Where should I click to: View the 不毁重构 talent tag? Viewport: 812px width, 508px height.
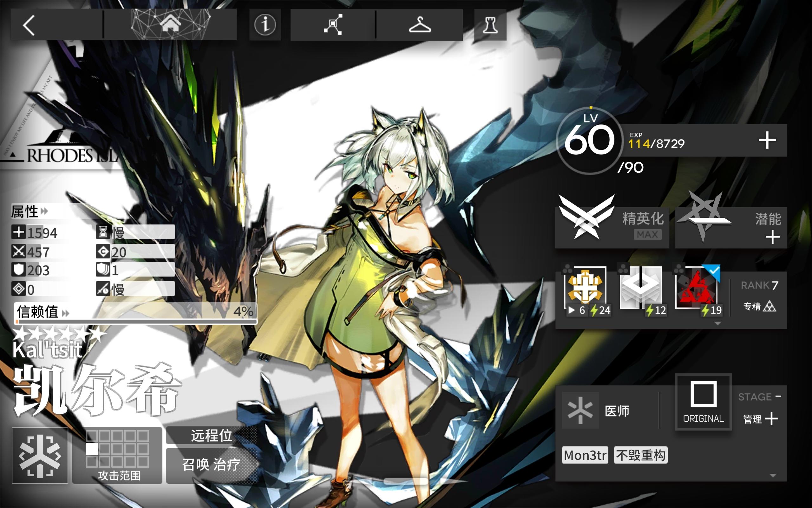pos(640,455)
